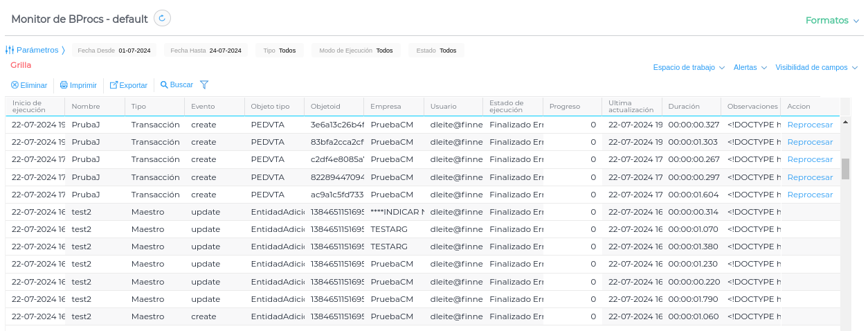This screenshot has height=331, width=868.
Task: Click the Eliminar delete icon
Action: click(15, 85)
